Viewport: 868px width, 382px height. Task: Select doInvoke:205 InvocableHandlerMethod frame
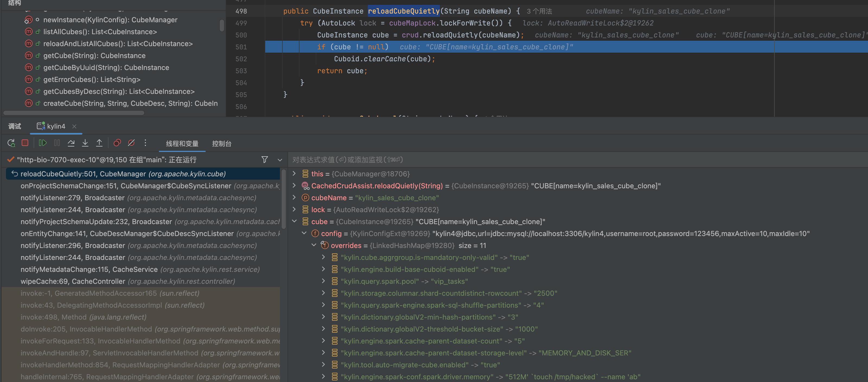coord(143,329)
